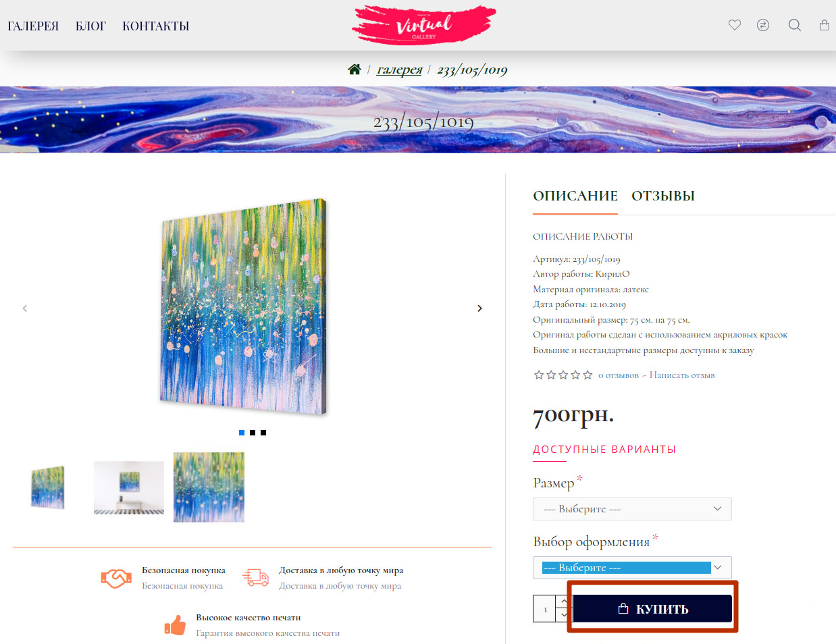Select the room interior thumbnail
This screenshot has height=644, width=836.
129,487
